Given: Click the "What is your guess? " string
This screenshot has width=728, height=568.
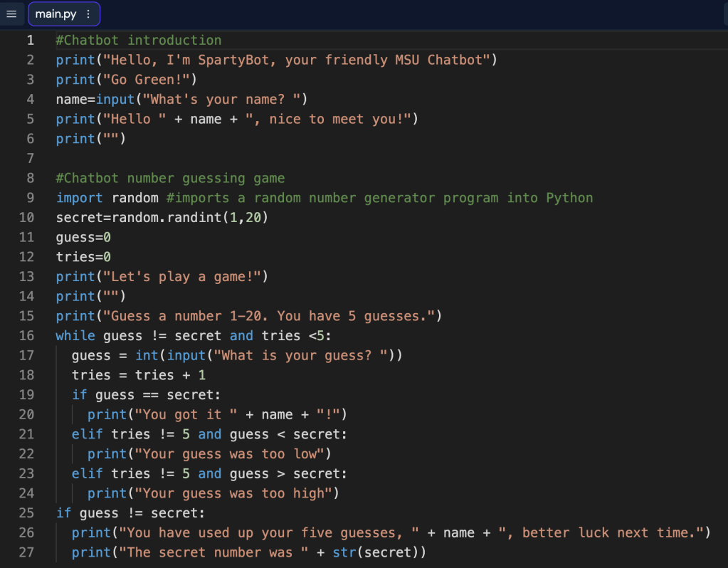Looking at the screenshot, I should 300,356.
